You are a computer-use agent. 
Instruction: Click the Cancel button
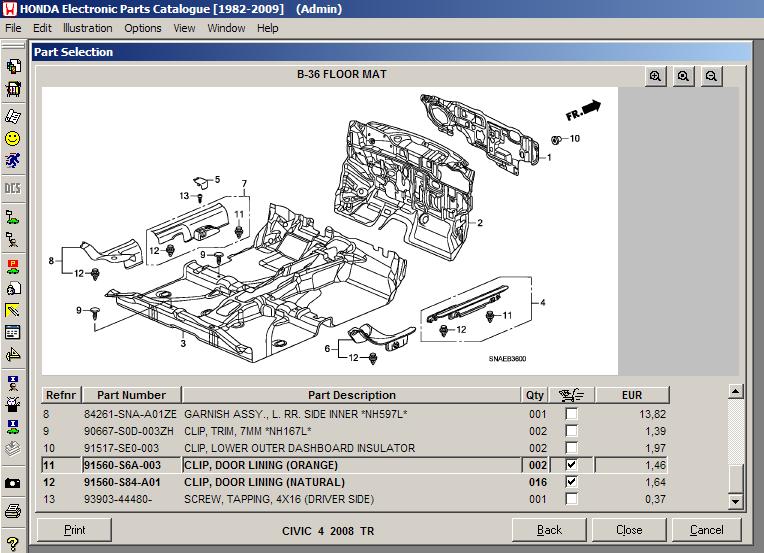click(707, 530)
